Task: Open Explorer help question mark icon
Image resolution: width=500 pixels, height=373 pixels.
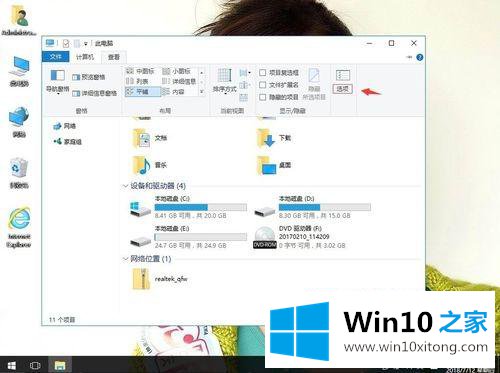Action: pos(420,57)
